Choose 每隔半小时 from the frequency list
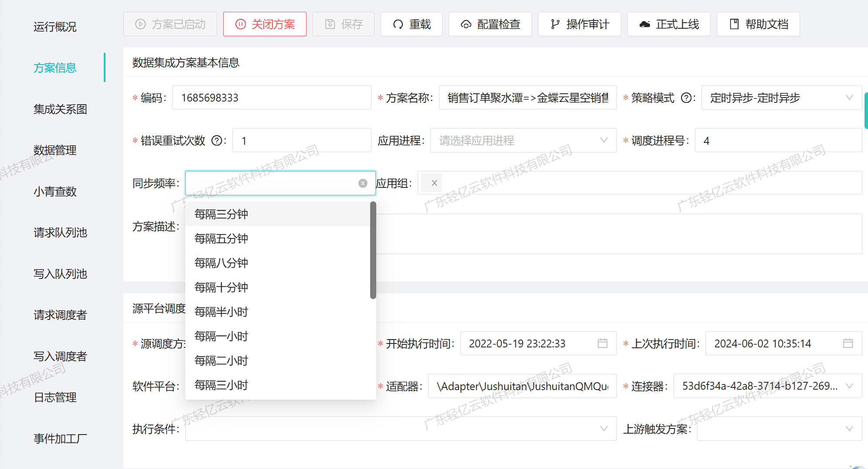868x469 pixels. click(x=278, y=312)
